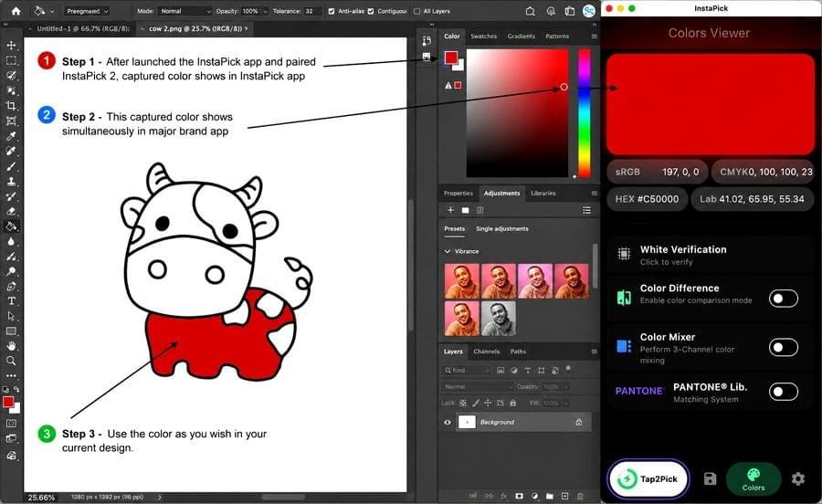Select the Paint Bucket tool in toolbar
Screen dimensions: 822x504
pos(11,226)
